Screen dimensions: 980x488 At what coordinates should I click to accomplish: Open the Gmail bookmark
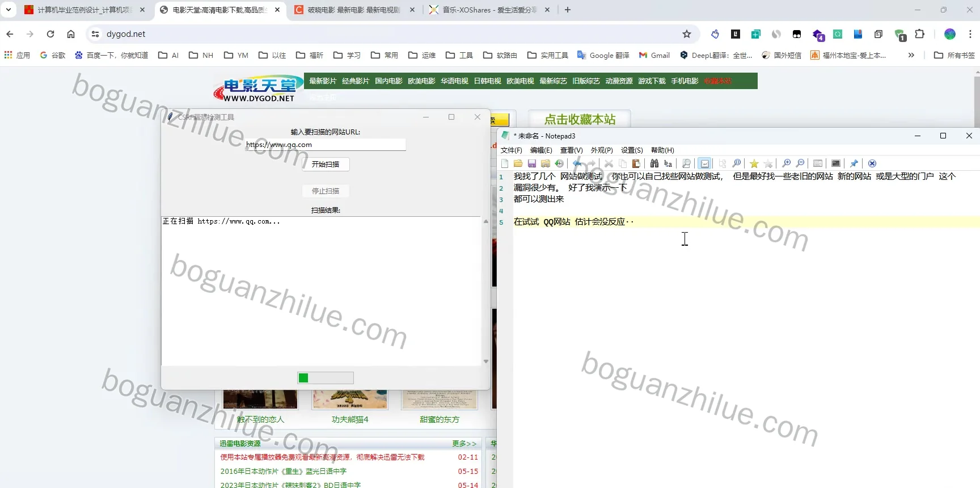[654, 55]
